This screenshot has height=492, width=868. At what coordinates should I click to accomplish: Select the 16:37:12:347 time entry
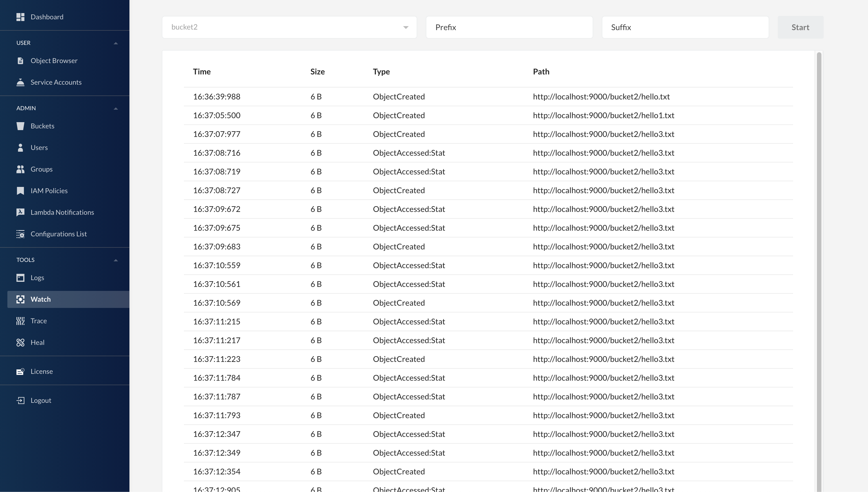(217, 434)
